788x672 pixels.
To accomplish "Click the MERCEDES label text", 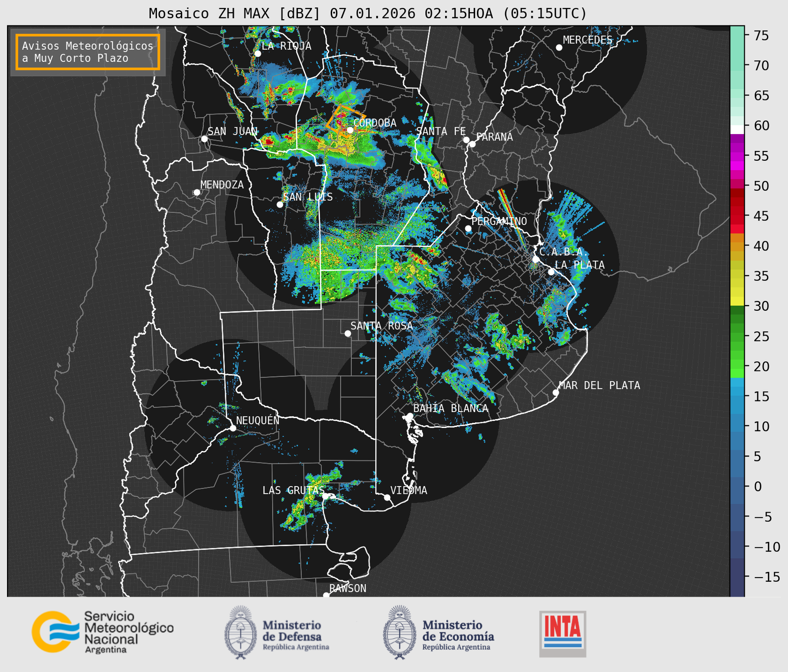I will 588,40.
